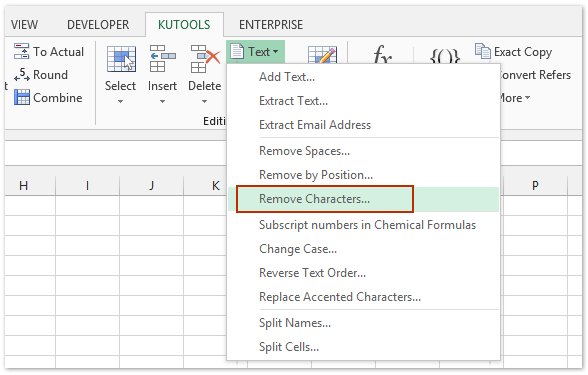Click the Combine rows icon
588x375 pixels.
[x=22, y=98]
